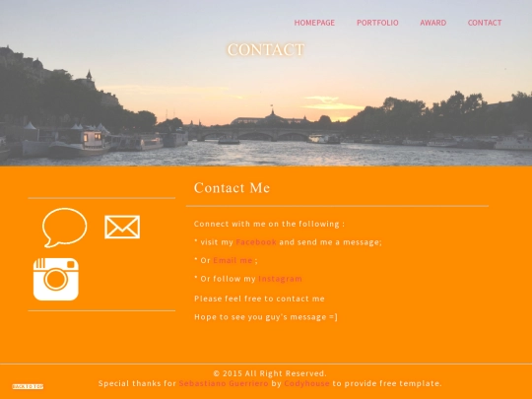This screenshot has width=532, height=399.
Task: Open the PORTFOLIO nav item
Action: coord(377,23)
